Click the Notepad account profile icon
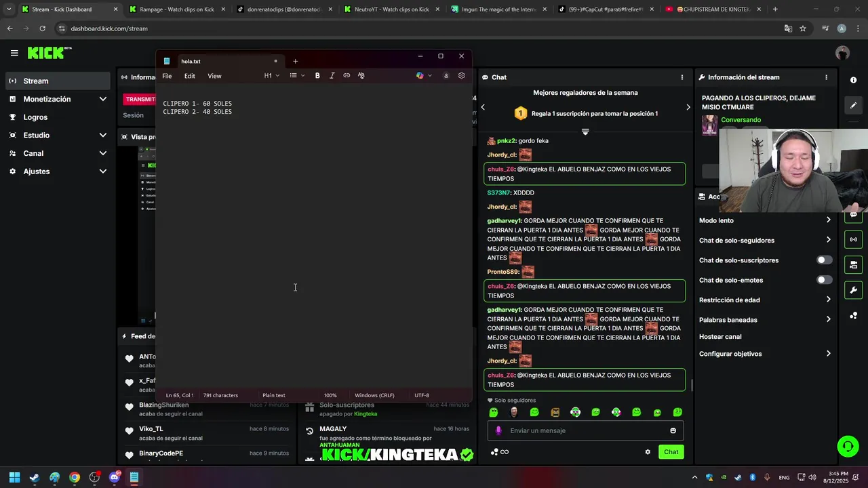This screenshot has height=488, width=868. [x=446, y=76]
